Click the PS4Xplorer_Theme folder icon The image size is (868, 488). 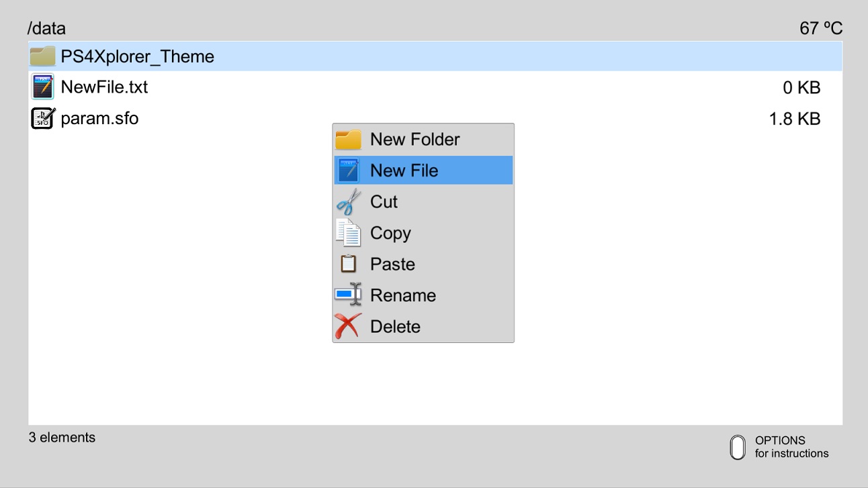(x=42, y=56)
